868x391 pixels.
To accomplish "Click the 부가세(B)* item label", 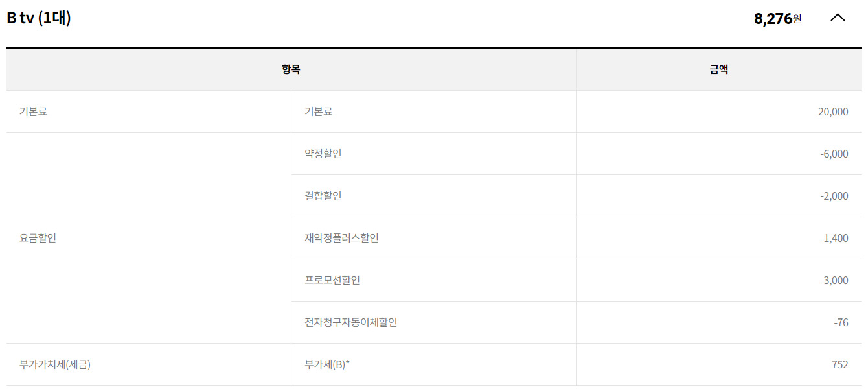I will (327, 364).
